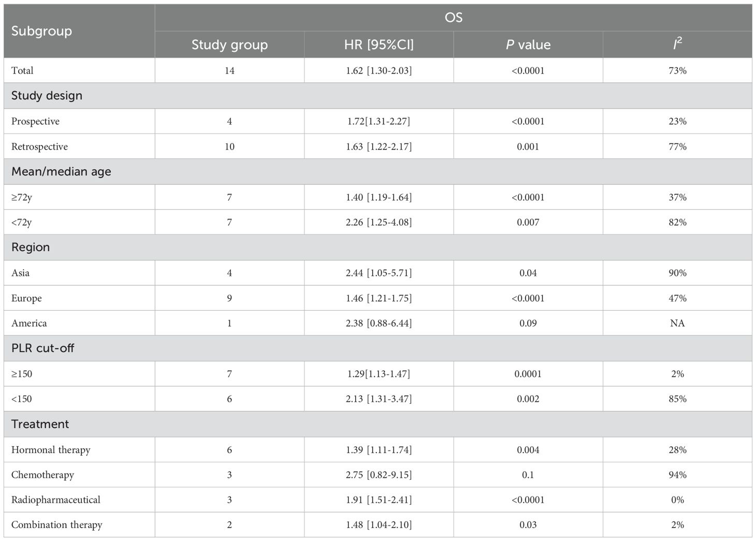Click the Study design section row
756x541 pixels.
tap(47, 96)
